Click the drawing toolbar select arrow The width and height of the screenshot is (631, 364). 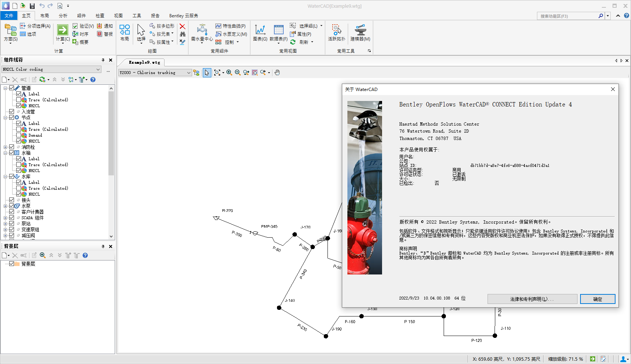[x=207, y=73]
